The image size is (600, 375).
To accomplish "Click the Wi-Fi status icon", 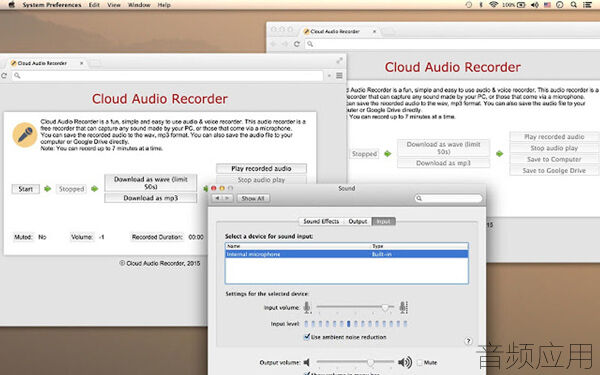I will 494,5.
